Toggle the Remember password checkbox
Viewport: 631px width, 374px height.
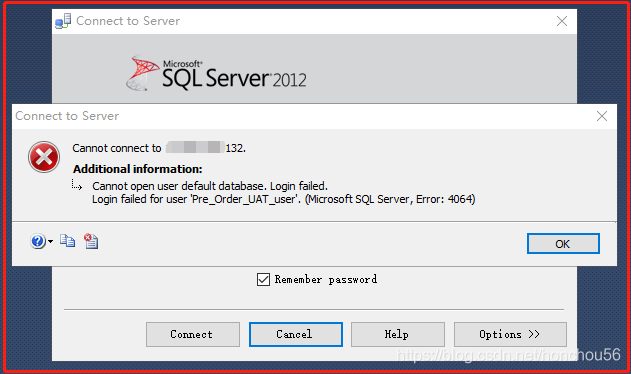point(263,279)
